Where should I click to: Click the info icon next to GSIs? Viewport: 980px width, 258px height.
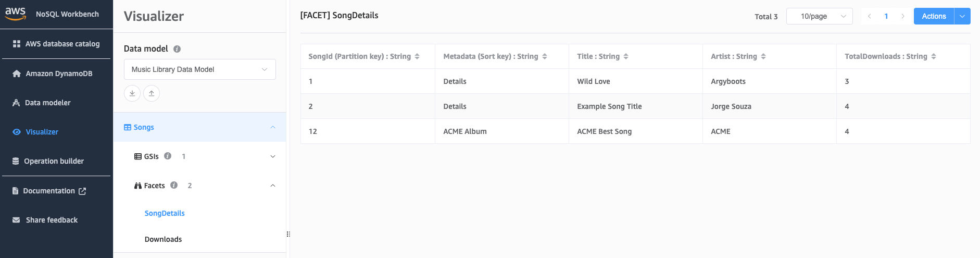pyautogui.click(x=168, y=156)
